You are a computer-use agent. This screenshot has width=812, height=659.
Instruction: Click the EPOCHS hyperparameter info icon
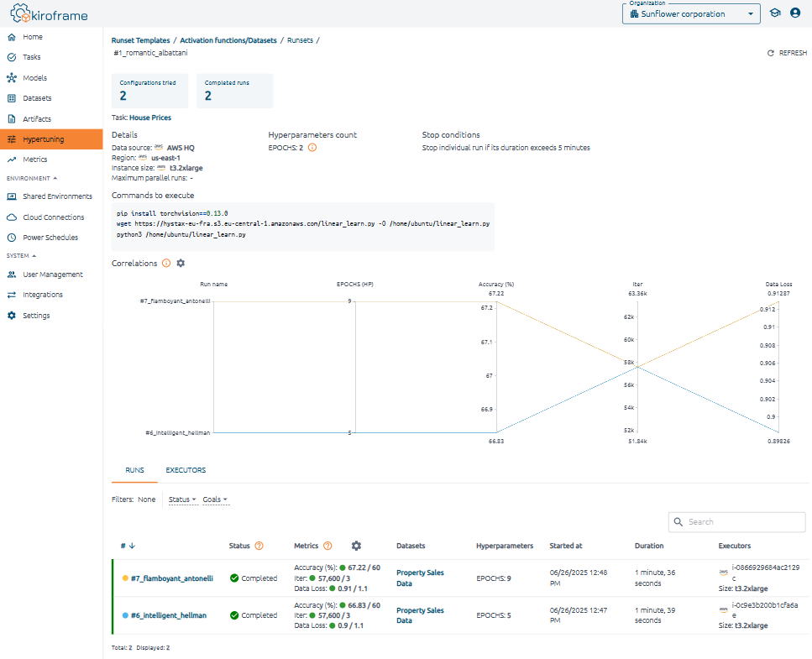pos(312,148)
